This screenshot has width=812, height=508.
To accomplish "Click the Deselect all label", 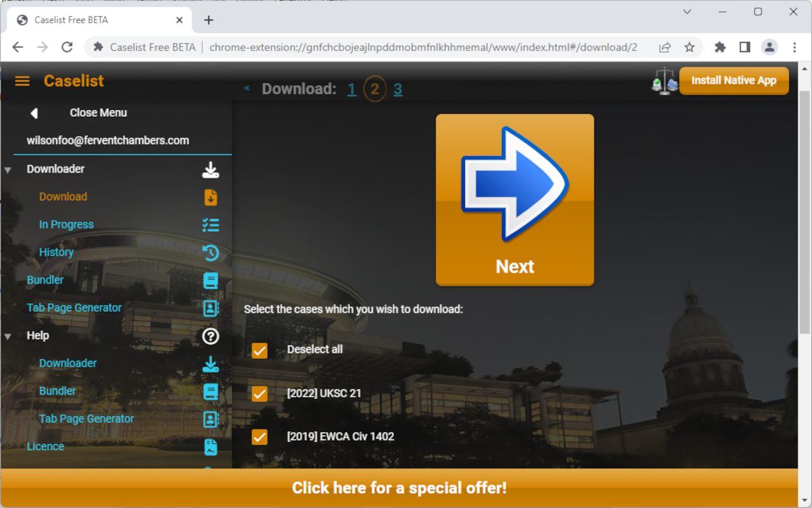I will [x=315, y=349].
